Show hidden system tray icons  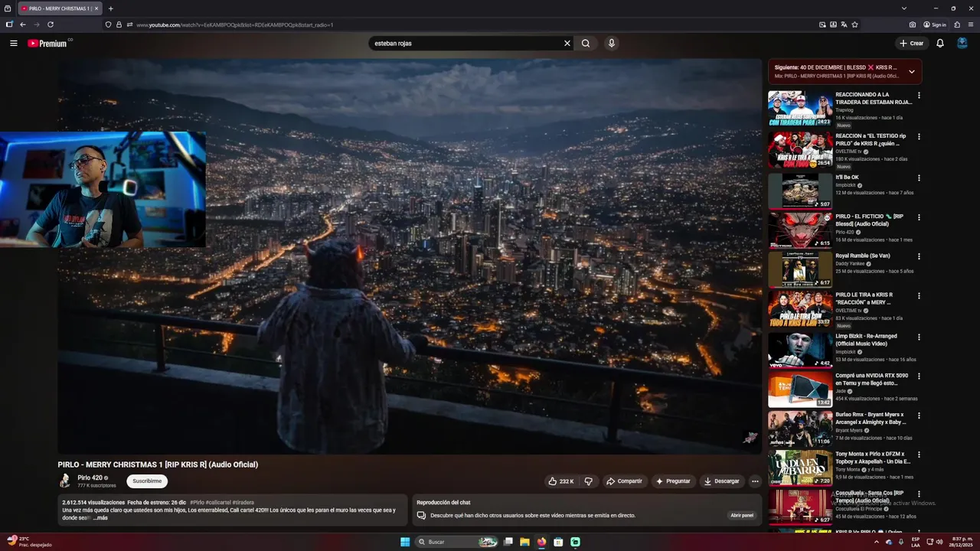click(877, 542)
